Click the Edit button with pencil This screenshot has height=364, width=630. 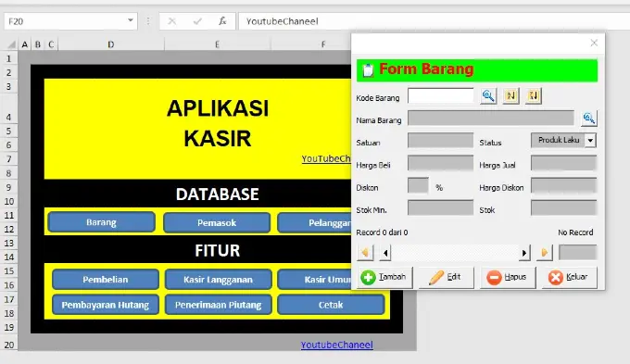[x=446, y=277]
